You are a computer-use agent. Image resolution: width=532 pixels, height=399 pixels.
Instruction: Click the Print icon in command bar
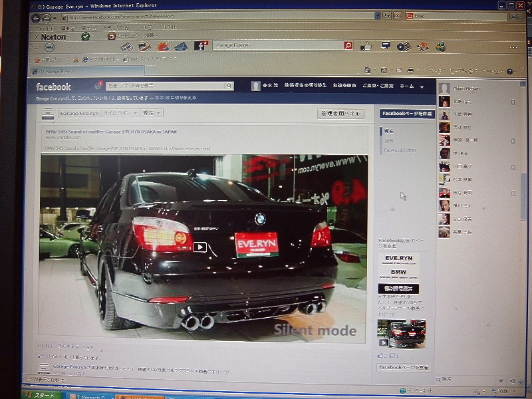[x=410, y=70]
